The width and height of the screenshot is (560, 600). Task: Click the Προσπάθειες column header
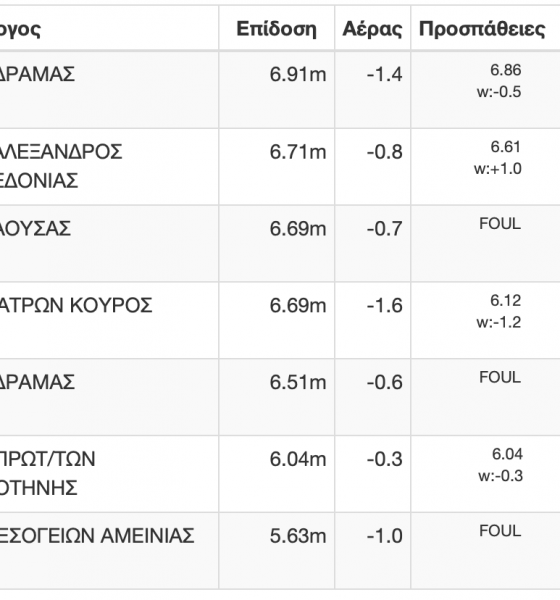[482, 29]
